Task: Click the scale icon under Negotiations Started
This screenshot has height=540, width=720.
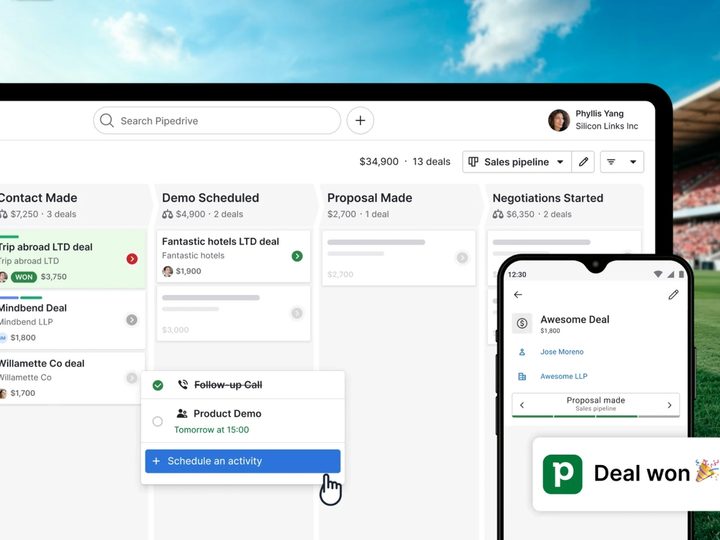Action: 498,214
